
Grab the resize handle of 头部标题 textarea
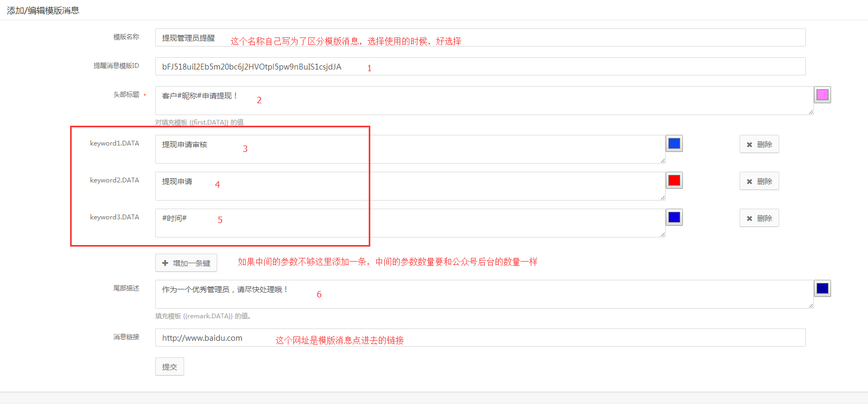811,112
